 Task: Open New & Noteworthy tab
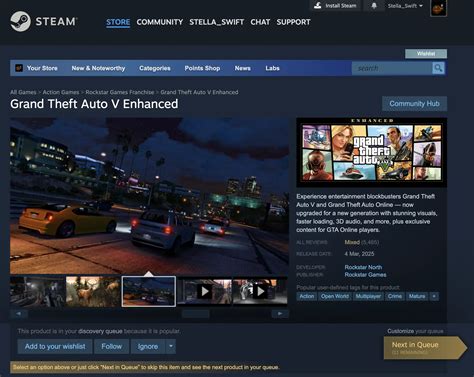(98, 68)
